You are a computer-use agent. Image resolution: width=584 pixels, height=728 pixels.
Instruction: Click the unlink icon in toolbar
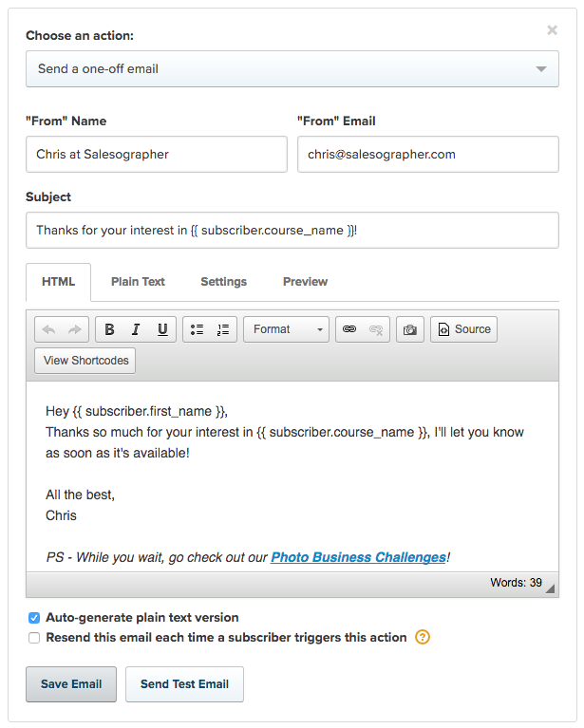376,329
